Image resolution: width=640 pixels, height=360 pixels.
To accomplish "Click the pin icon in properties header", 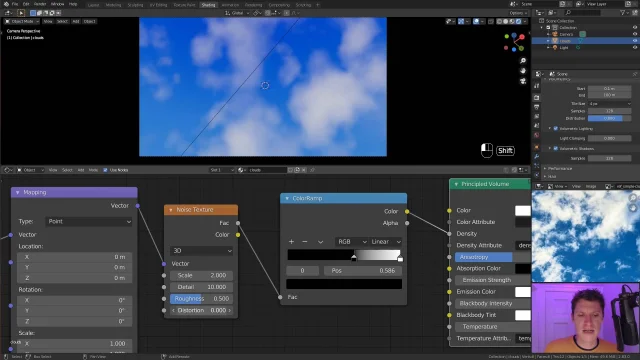I will point(635,74).
